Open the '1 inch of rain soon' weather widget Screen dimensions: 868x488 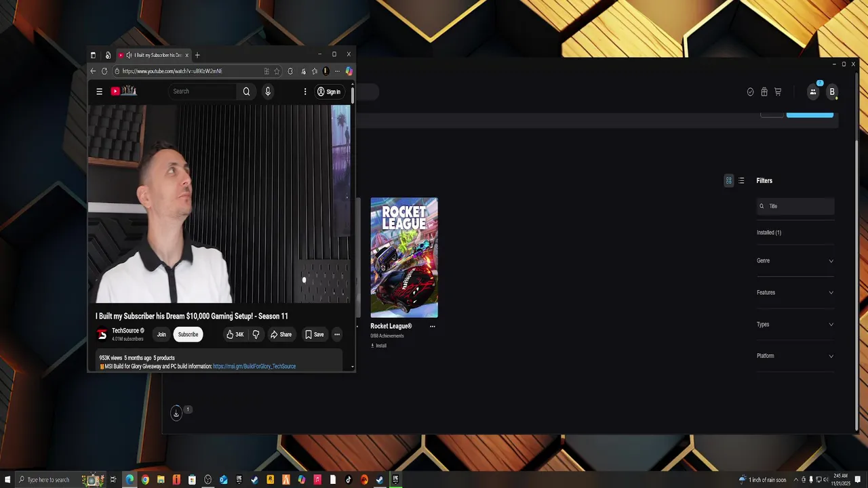pyautogui.click(x=764, y=480)
